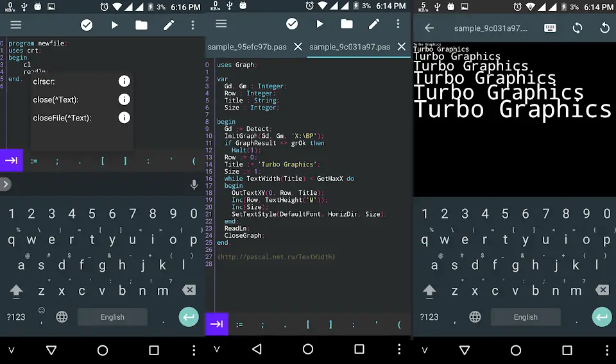Close the sample_95efc97b.pas tab
The height and width of the screenshot is (364, 616).
point(298,47)
